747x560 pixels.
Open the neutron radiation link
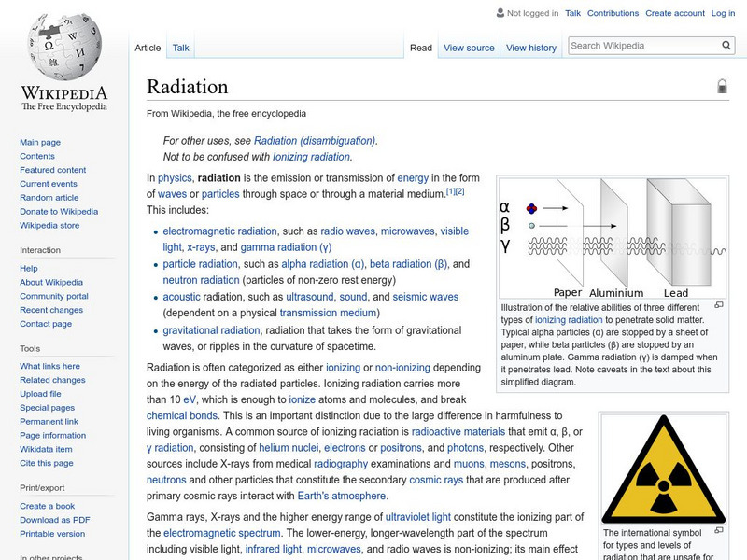[x=201, y=280]
